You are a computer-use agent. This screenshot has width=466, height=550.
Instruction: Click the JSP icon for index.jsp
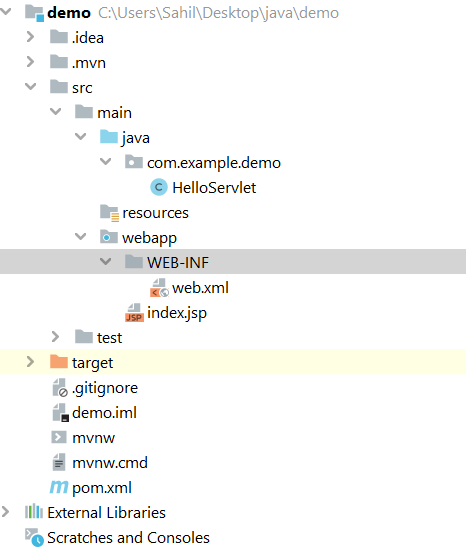pos(134,313)
